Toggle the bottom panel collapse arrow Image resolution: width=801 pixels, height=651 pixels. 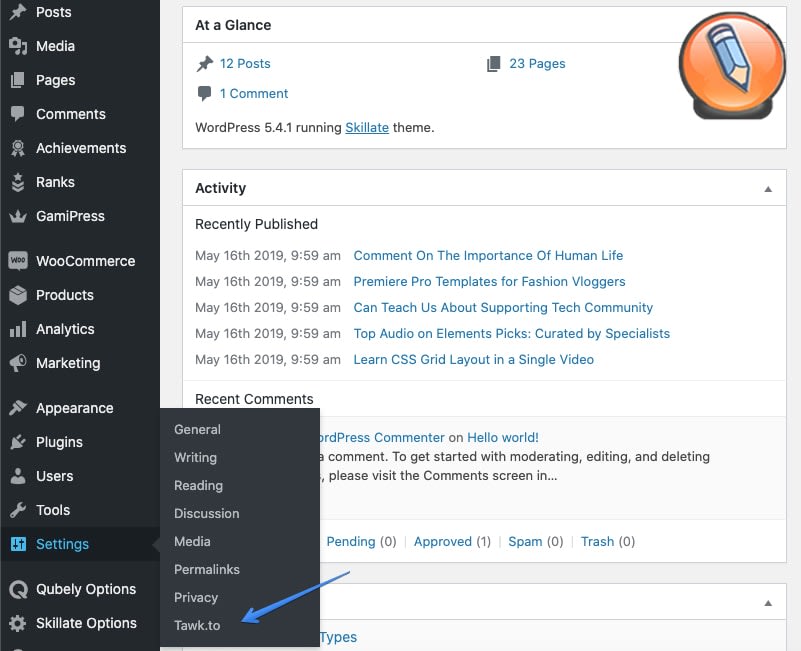pyautogui.click(x=768, y=603)
